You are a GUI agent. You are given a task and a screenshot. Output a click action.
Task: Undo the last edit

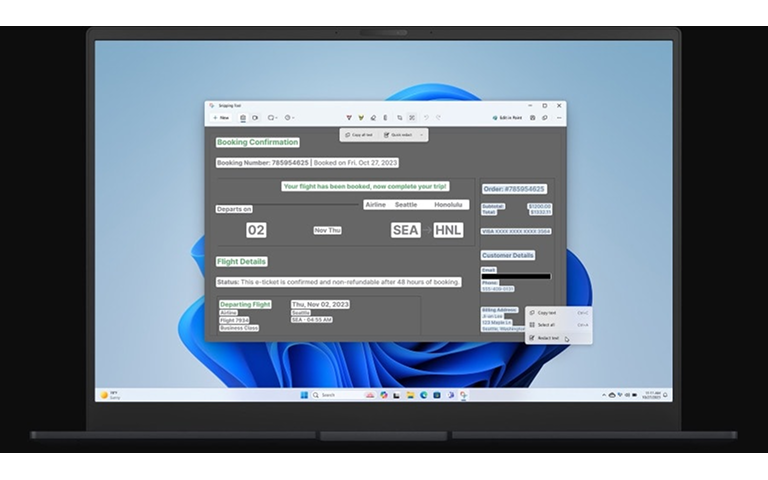[x=426, y=118]
